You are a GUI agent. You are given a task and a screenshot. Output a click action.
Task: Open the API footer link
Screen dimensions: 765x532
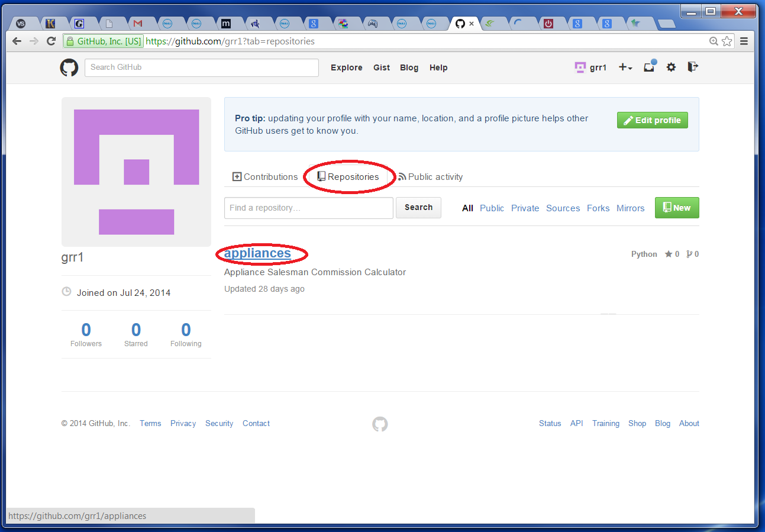[576, 424]
